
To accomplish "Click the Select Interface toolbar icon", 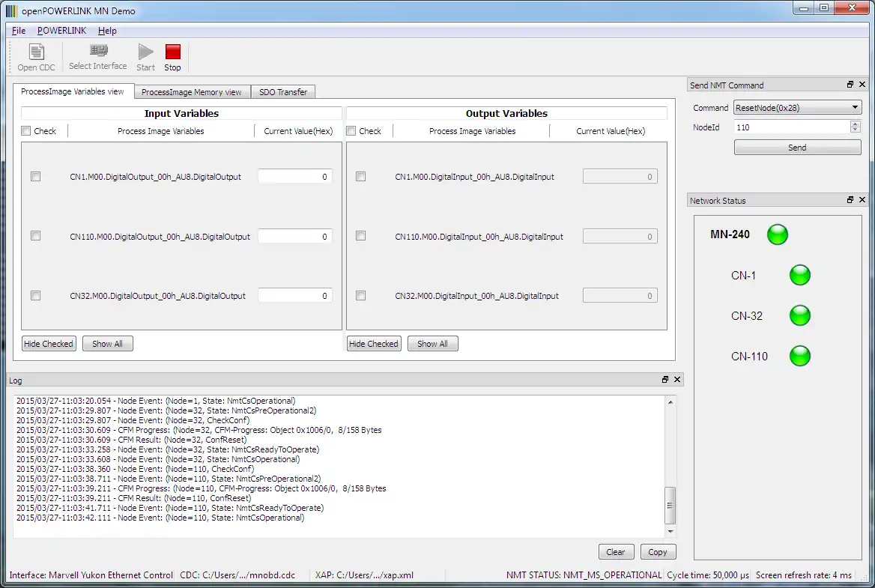I will [x=99, y=51].
